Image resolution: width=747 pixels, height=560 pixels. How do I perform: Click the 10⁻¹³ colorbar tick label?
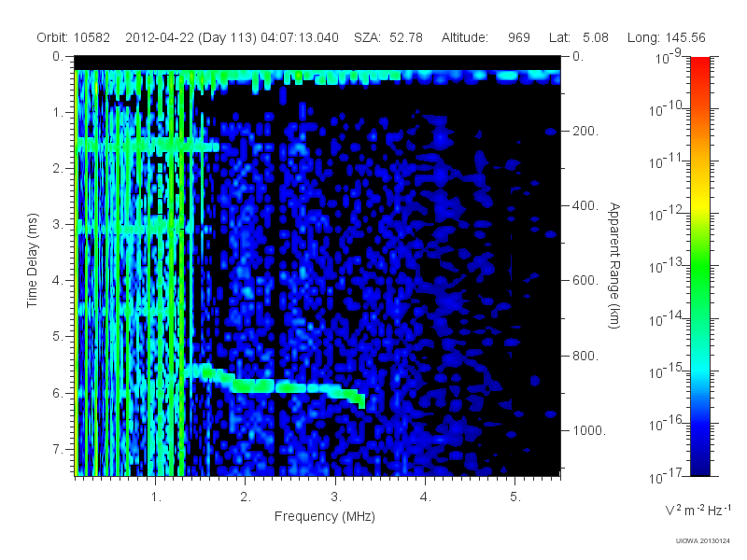[x=667, y=266]
